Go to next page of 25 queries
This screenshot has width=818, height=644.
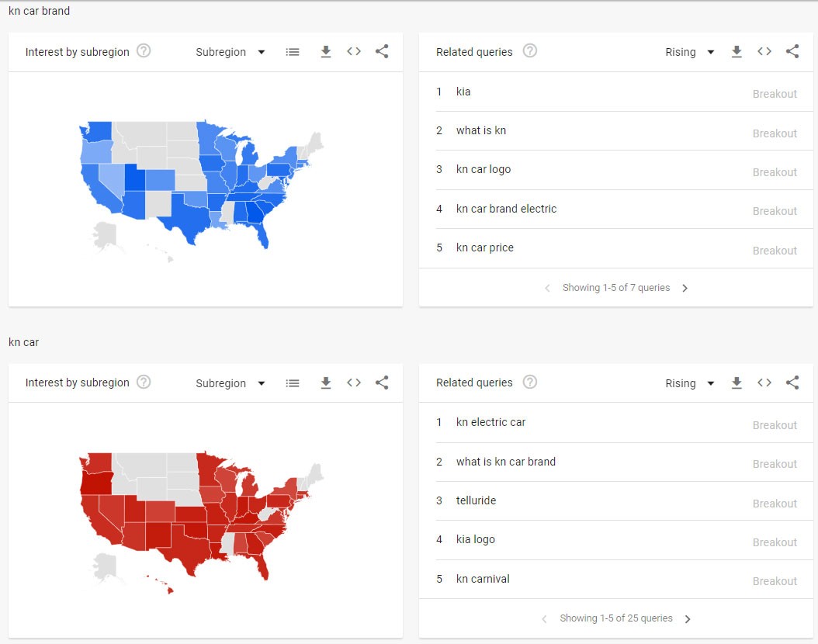tap(688, 619)
